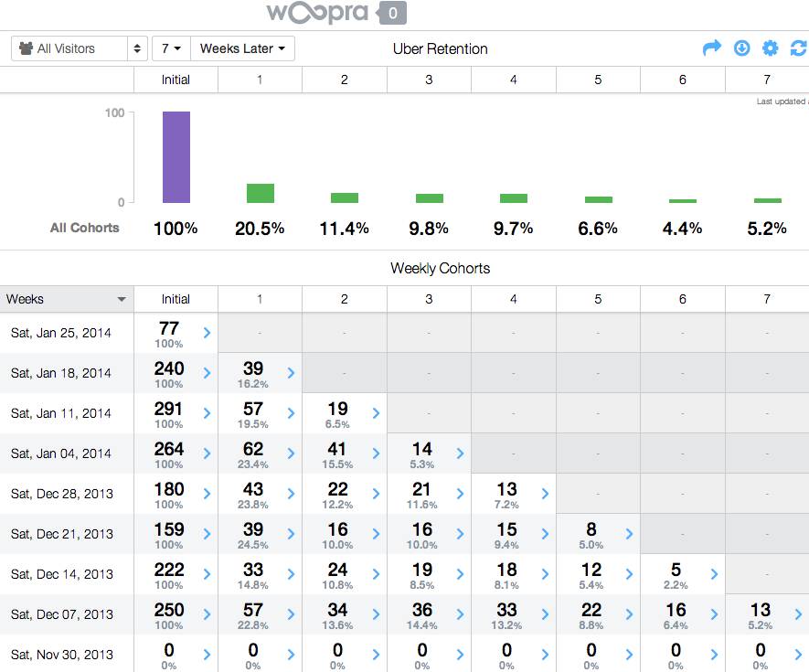Viewport: 809px width, 672px height.
Task: Click the arrow beside initial 222 for Dec 14
Action: pyautogui.click(x=207, y=574)
